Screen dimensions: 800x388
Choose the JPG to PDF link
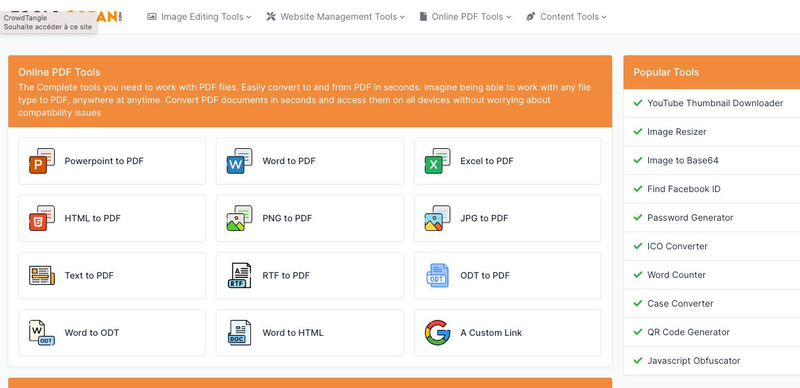click(484, 218)
